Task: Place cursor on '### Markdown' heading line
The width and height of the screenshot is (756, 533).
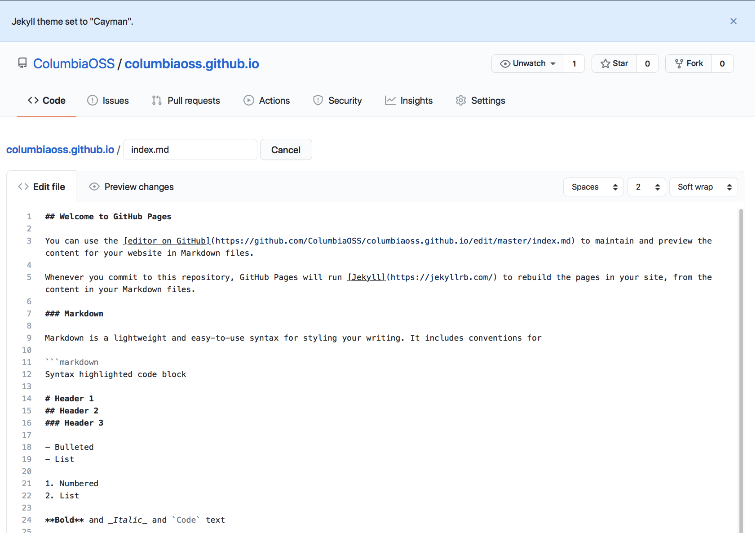Action: pos(74,314)
